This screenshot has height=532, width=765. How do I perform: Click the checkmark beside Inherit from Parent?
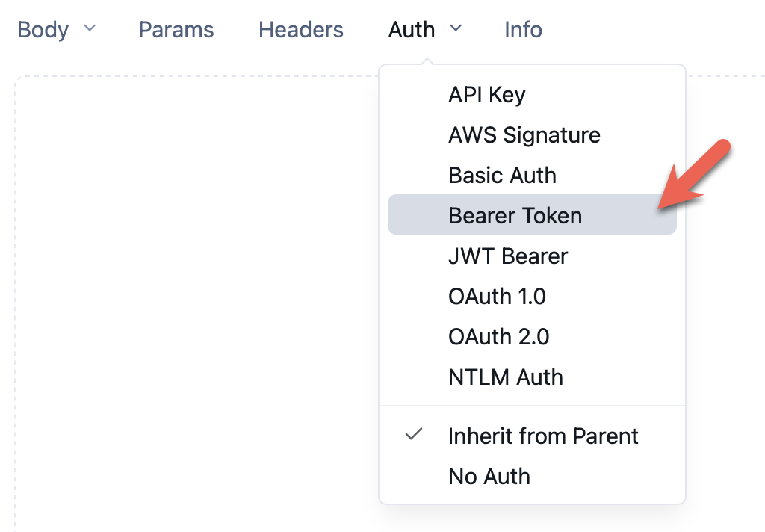pos(414,434)
